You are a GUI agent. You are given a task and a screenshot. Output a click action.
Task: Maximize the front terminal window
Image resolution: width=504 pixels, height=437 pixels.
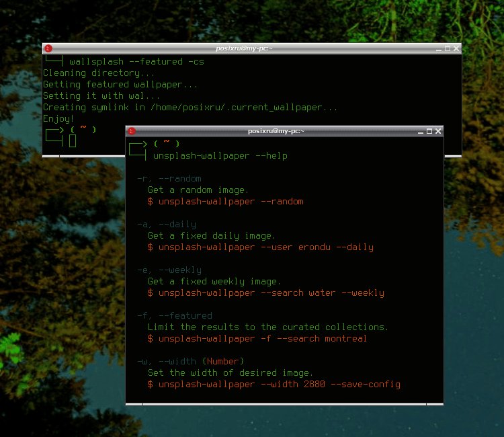point(429,131)
